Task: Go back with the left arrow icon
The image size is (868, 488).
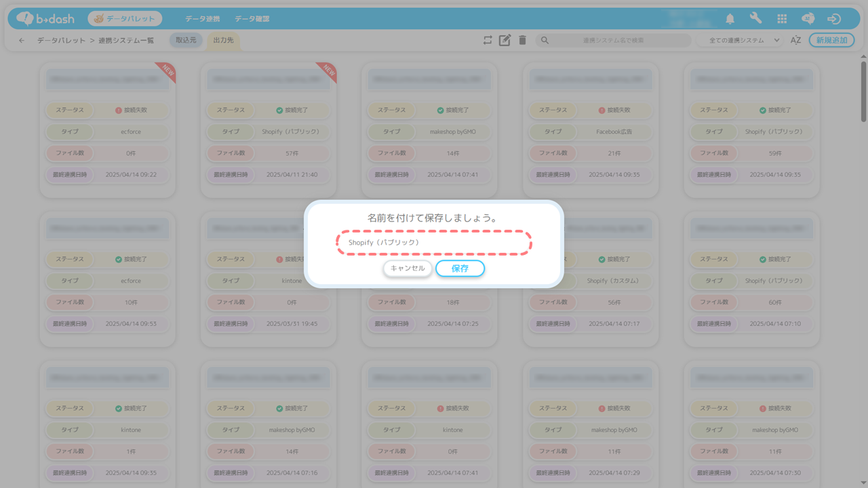Action: click(22, 41)
